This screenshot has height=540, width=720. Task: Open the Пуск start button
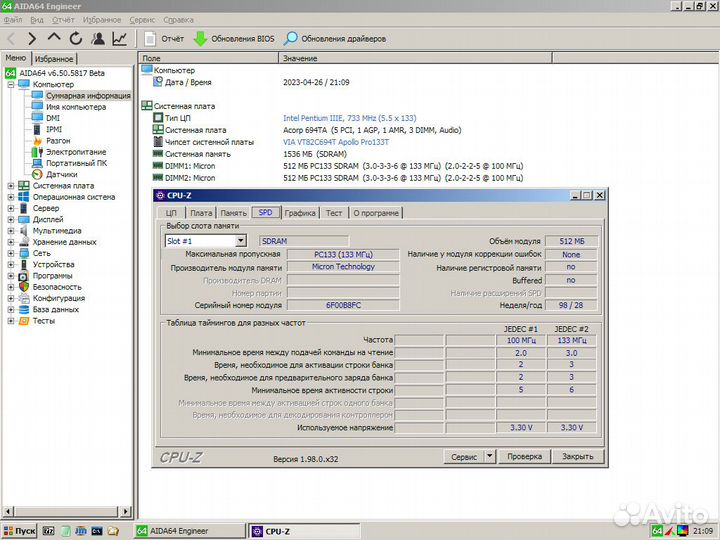coord(19,531)
